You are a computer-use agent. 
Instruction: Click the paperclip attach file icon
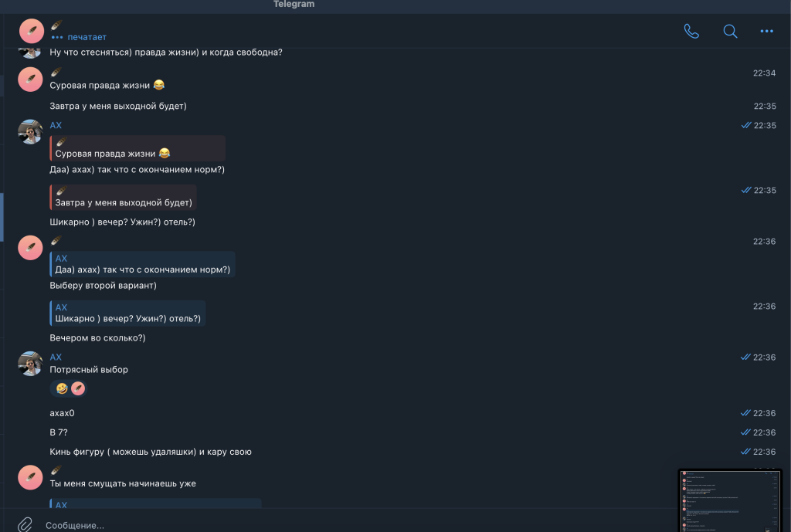point(25,524)
